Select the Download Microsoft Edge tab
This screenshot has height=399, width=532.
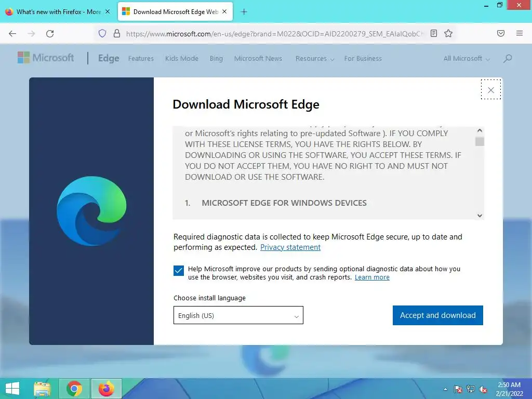(175, 12)
